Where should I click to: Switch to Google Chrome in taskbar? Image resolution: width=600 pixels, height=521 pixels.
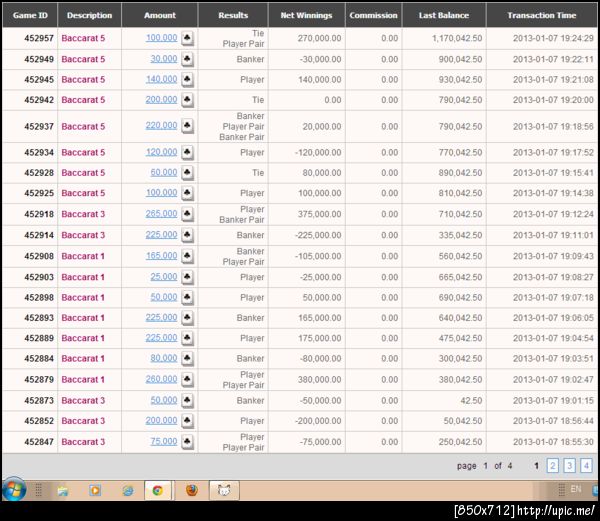pyautogui.click(x=158, y=490)
